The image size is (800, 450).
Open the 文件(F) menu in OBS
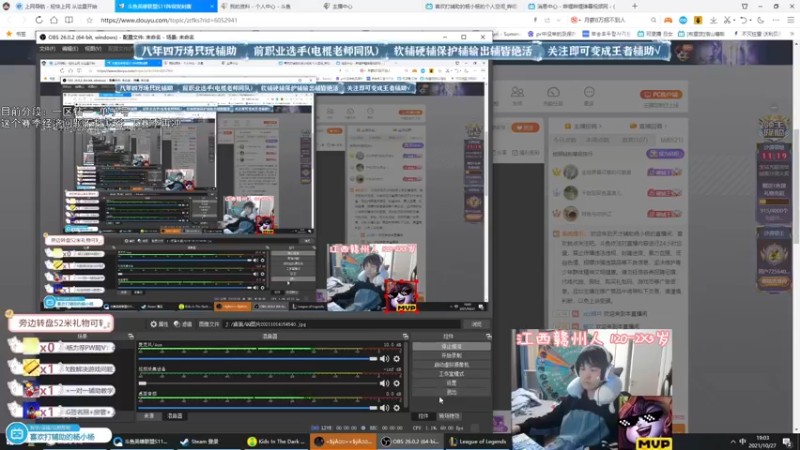coord(47,48)
